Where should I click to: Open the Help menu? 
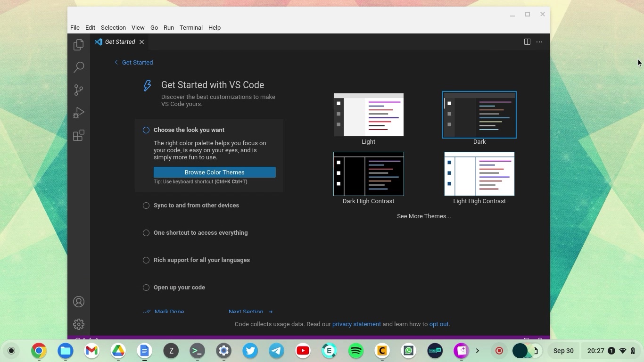point(215,27)
